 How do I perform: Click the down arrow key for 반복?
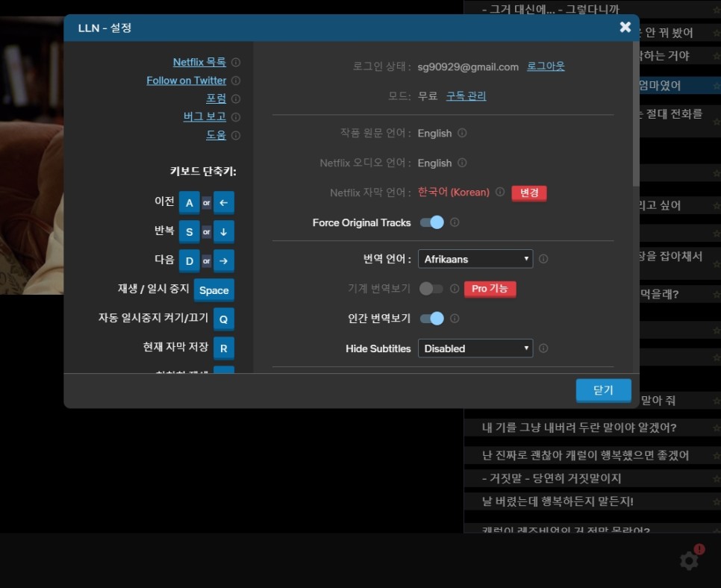pos(224,232)
